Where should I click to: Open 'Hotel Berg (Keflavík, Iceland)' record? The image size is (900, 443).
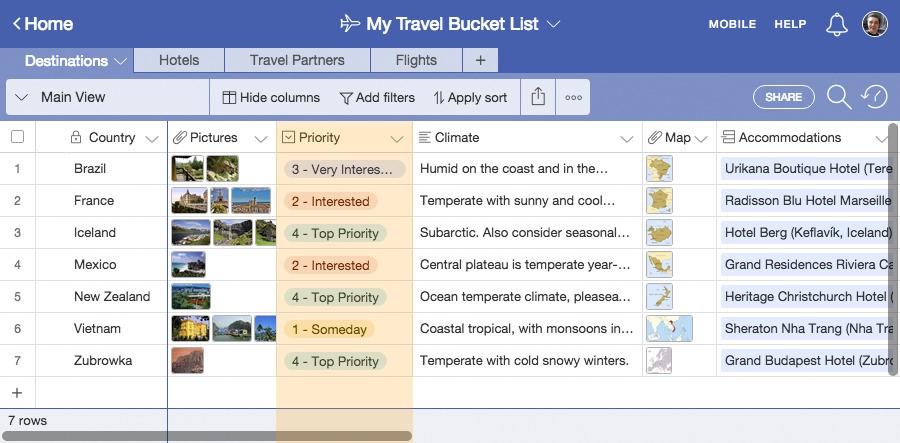click(x=807, y=233)
